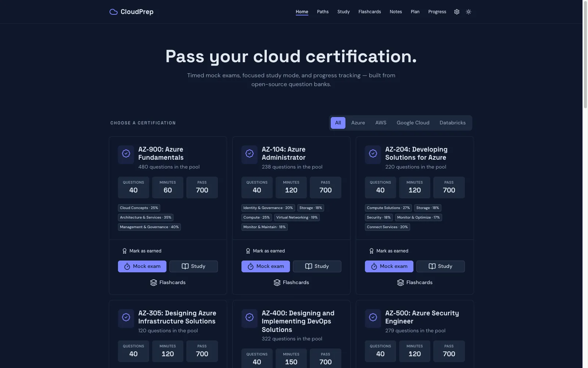This screenshot has height=368, width=588.
Task: Click the CloudPrep cloud logo icon
Action: pyautogui.click(x=114, y=12)
